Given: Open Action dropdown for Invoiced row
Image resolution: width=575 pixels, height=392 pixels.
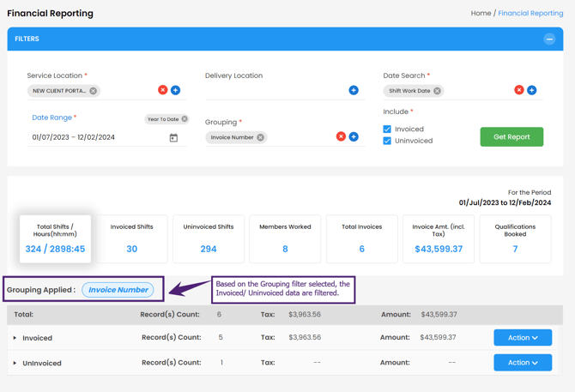Looking at the screenshot, I should click(x=523, y=337).
